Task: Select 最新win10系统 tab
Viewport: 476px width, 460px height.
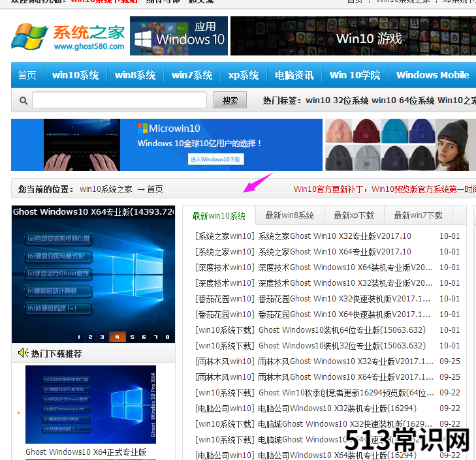Action: [x=219, y=216]
